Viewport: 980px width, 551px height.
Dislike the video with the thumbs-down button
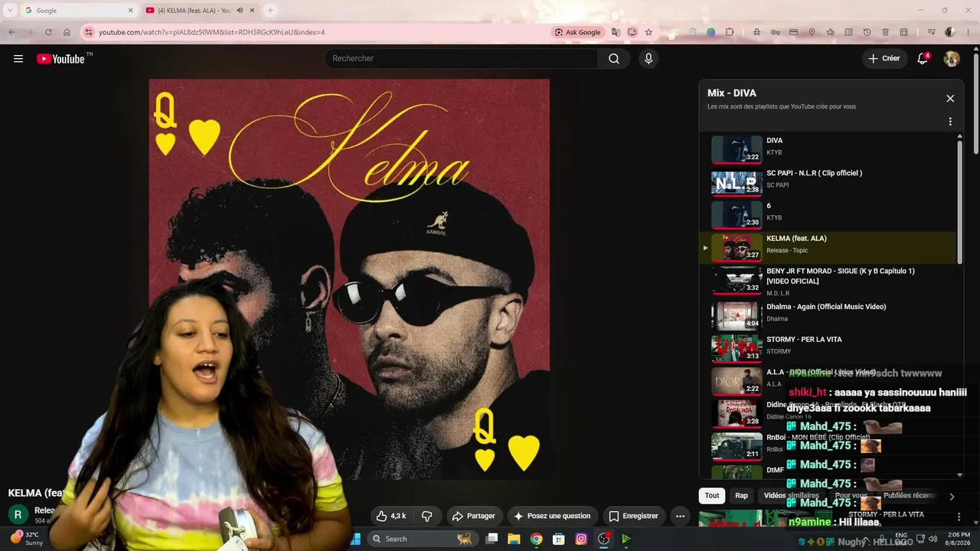point(427,516)
